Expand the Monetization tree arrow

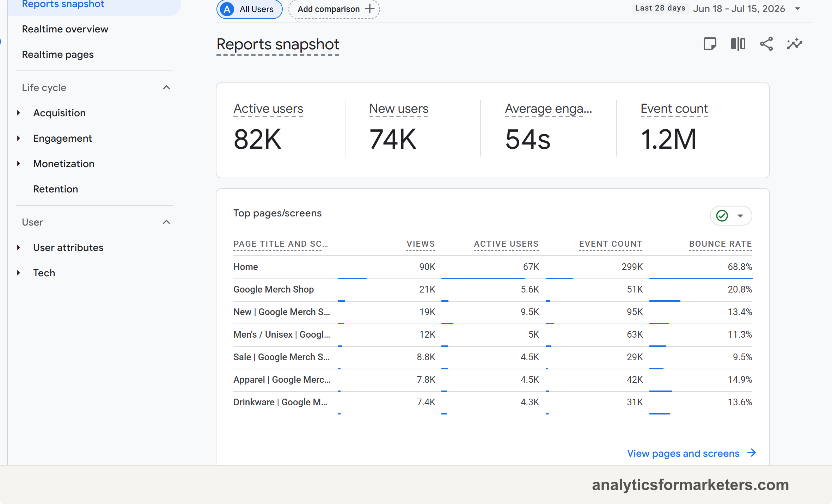19,164
